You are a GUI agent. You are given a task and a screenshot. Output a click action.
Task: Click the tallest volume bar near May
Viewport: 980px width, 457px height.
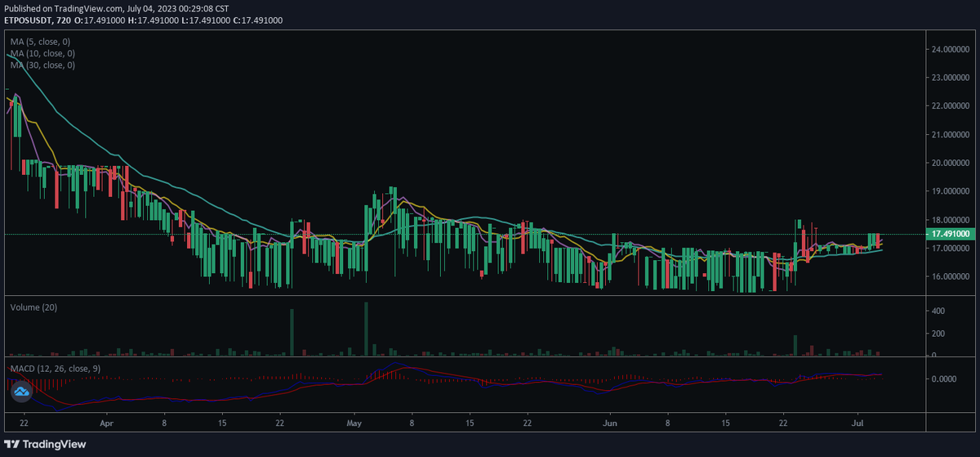[366, 329]
